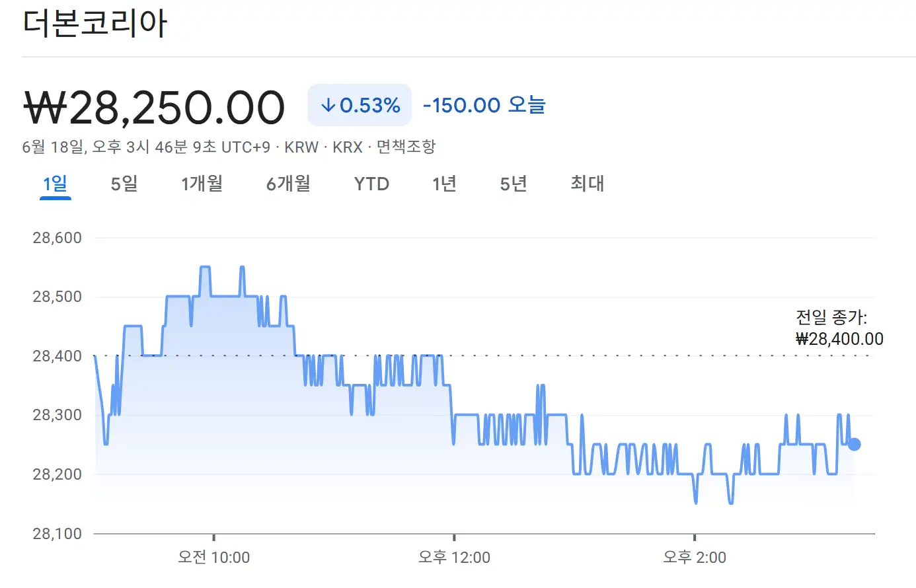Click the 오후 12:00 time axis label
The height and width of the screenshot is (588, 916).
pyautogui.click(x=454, y=558)
